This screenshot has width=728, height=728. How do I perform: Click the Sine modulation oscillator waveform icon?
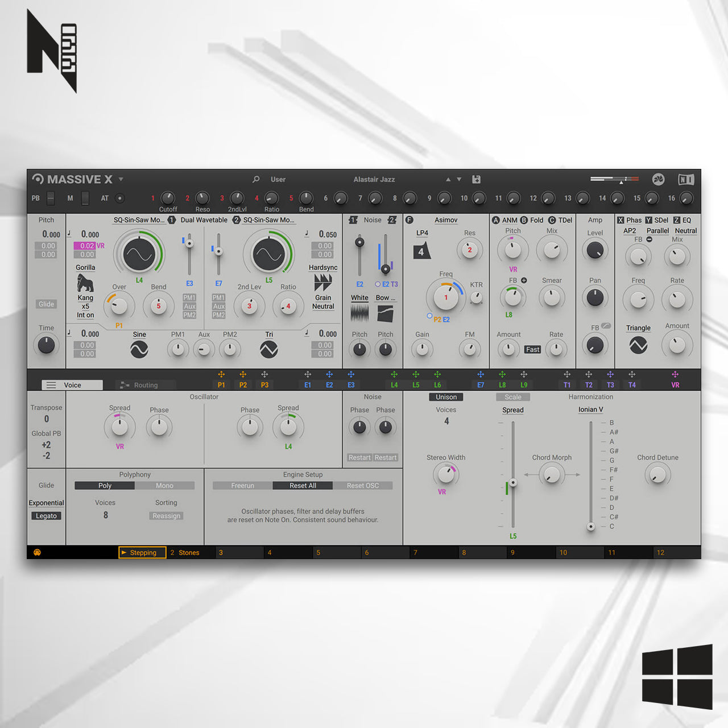tap(139, 350)
